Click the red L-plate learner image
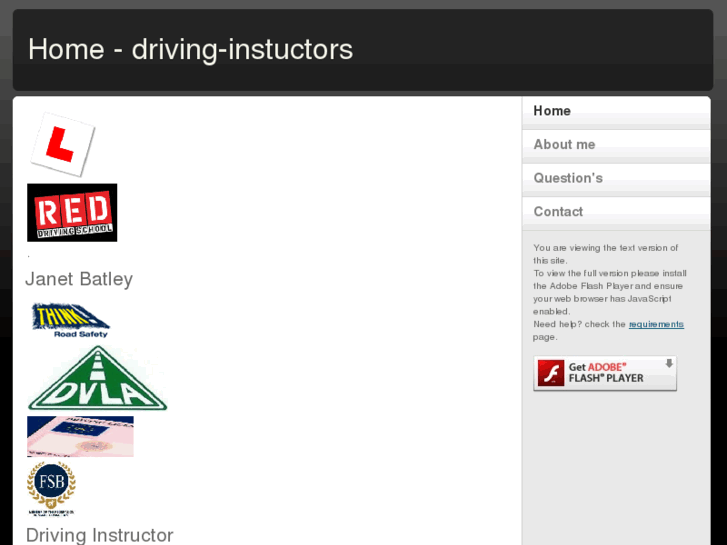 pos(63,144)
